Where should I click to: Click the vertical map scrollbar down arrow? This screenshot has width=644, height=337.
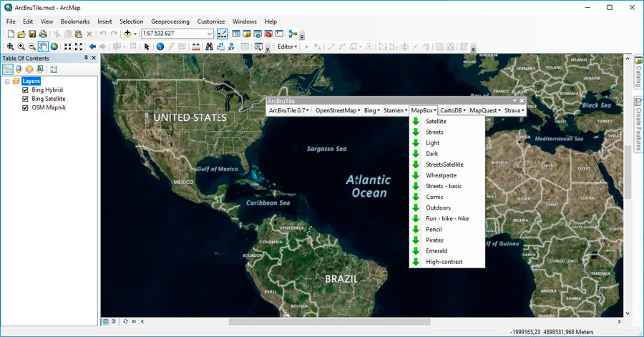pos(627,313)
